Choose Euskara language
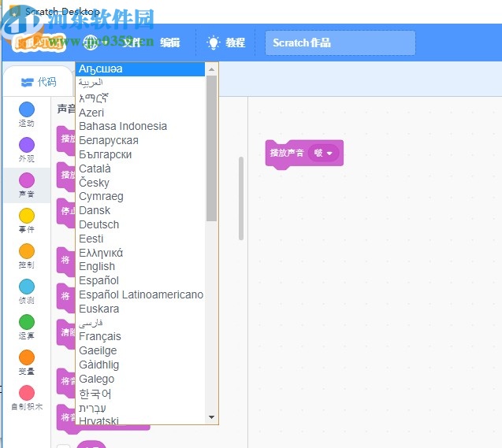This screenshot has width=502, height=448. pos(140,309)
